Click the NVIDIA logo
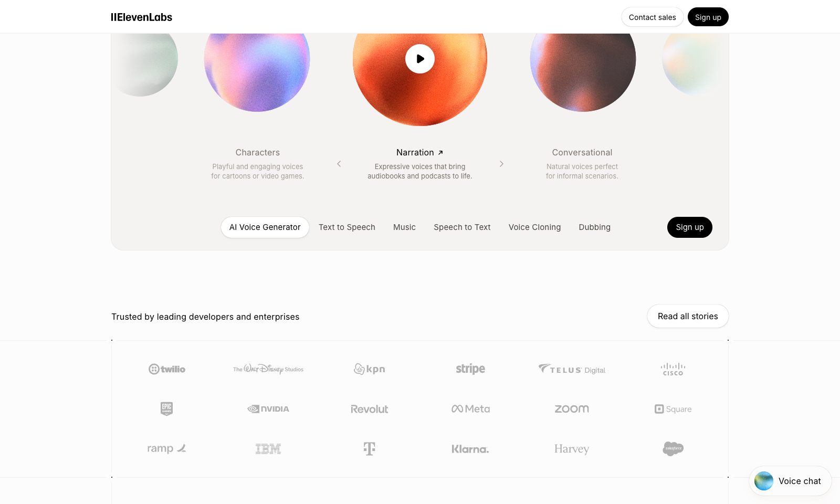The image size is (840, 504). [268, 408]
